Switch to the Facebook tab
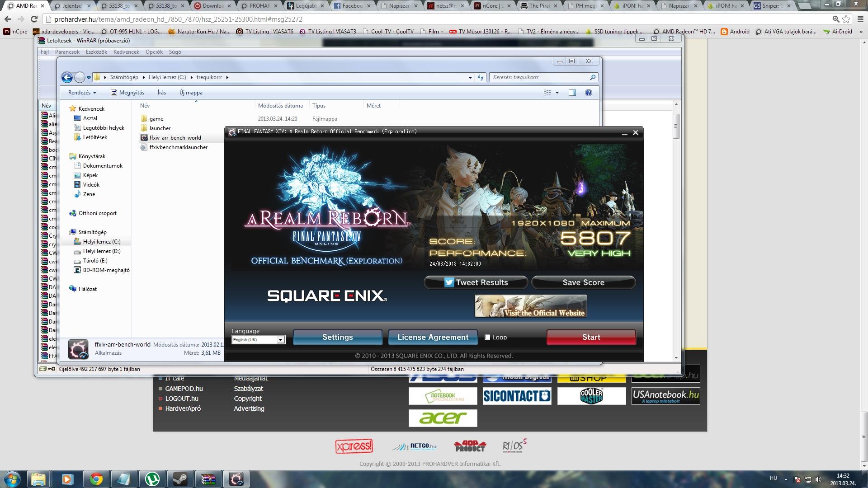 tap(353, 6)
